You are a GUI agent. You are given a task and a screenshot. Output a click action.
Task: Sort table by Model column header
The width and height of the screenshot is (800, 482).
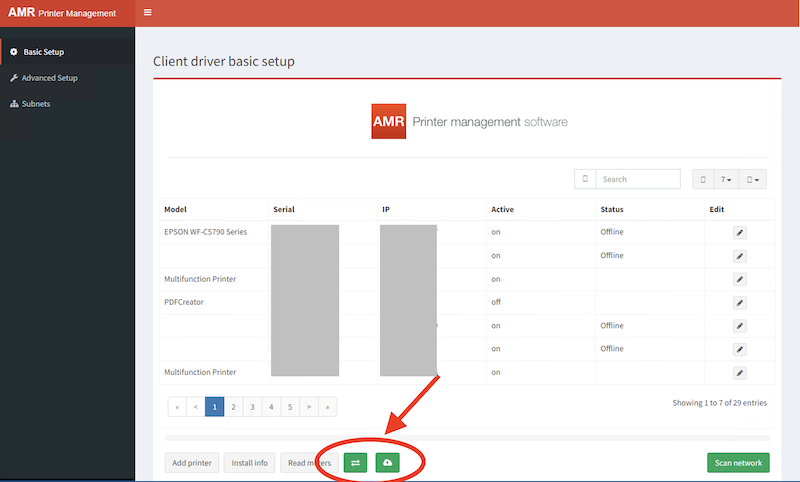click(x=176, y=209)
